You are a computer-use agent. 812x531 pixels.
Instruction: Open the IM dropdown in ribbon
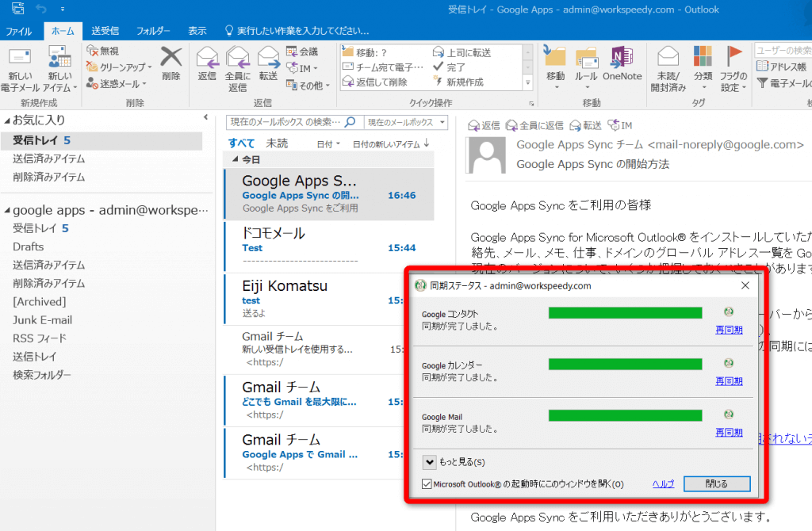[x=302, y=68]
